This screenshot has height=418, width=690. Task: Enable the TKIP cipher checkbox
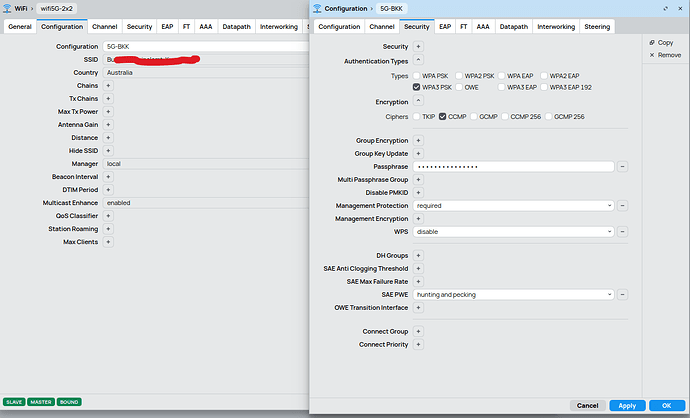(x=416, y=117)
